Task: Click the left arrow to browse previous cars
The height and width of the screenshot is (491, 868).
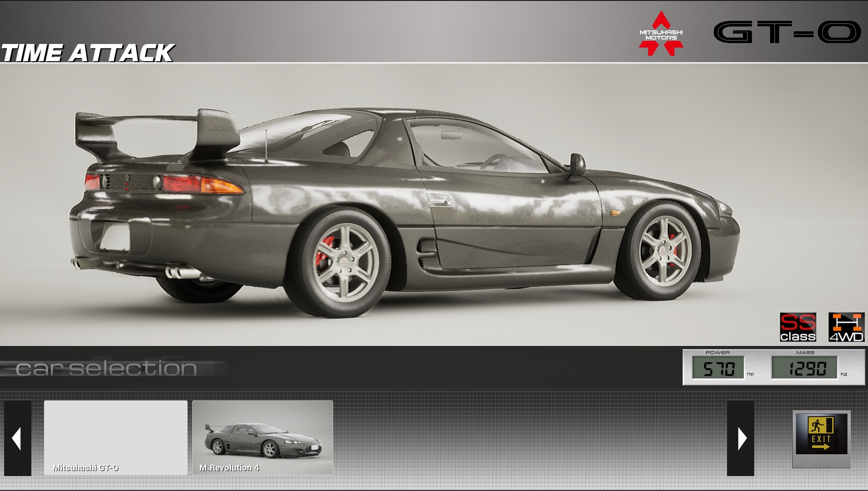Action: 18,438
